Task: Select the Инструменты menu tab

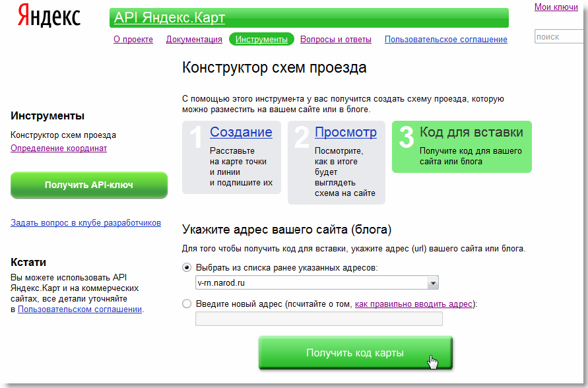Action: 261,40
